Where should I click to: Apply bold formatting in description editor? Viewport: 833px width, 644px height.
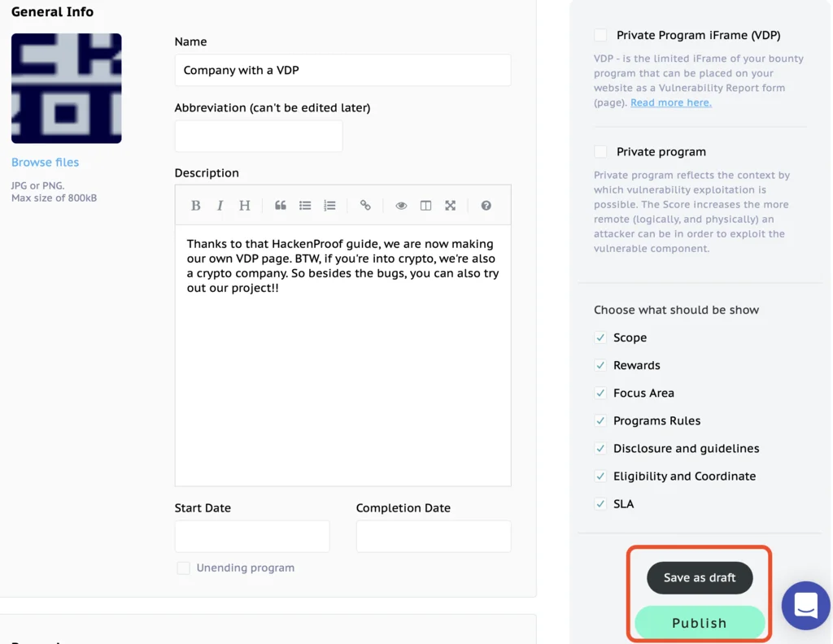point(195,206)
